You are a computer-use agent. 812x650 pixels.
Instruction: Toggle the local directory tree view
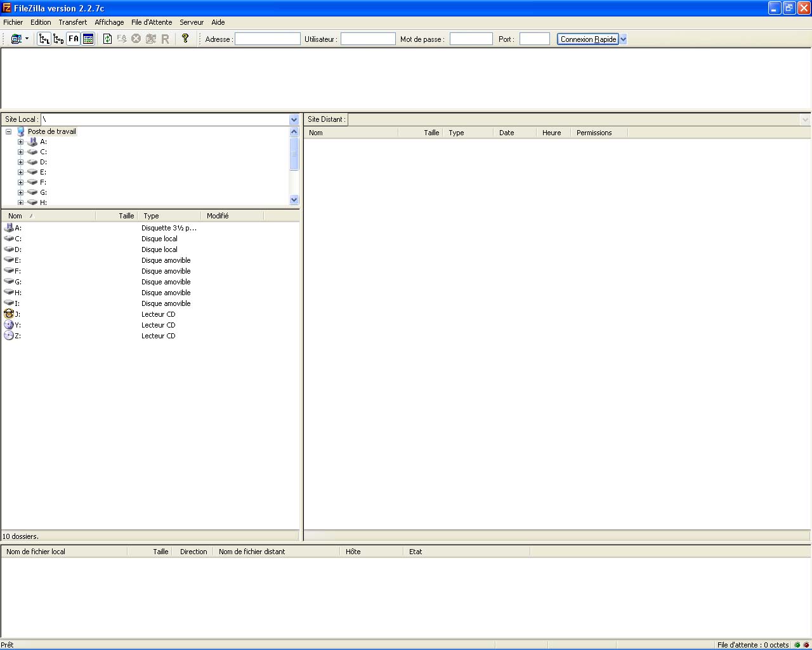[44, 39]
